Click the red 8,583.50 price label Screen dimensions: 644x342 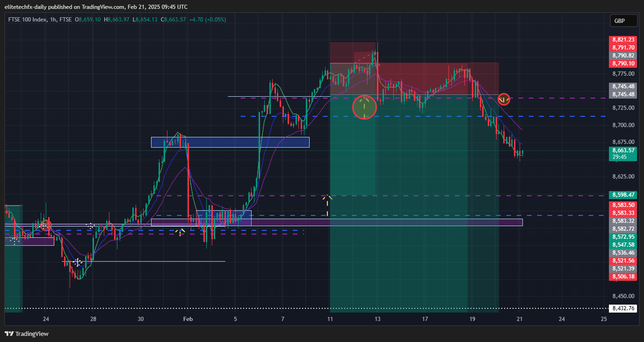click(x=622, y=205)
